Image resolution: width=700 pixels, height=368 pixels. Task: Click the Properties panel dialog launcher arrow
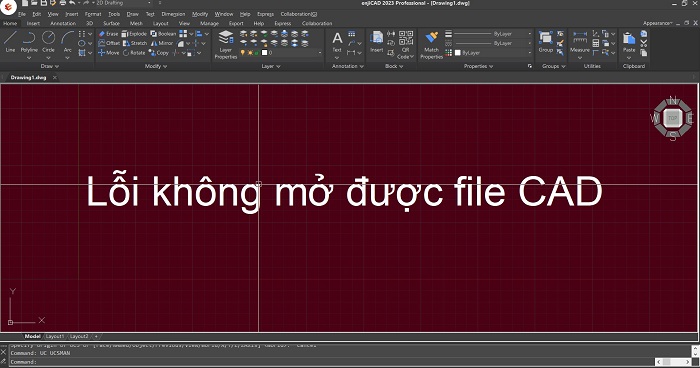click(530, 66)
